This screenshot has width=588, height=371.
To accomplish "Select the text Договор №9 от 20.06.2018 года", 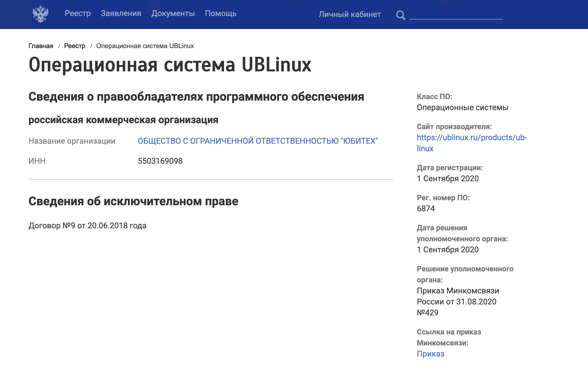I will (87, 226).
